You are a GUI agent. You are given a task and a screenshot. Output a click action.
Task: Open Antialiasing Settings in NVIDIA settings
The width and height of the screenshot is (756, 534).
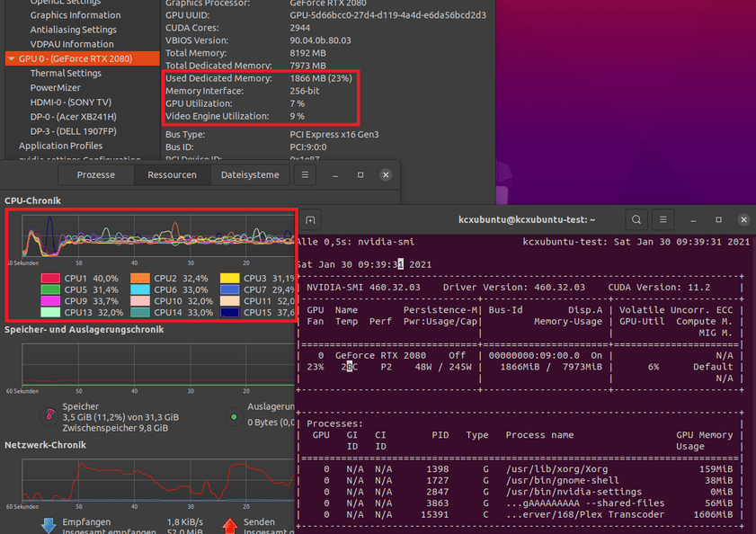[74, 30]
